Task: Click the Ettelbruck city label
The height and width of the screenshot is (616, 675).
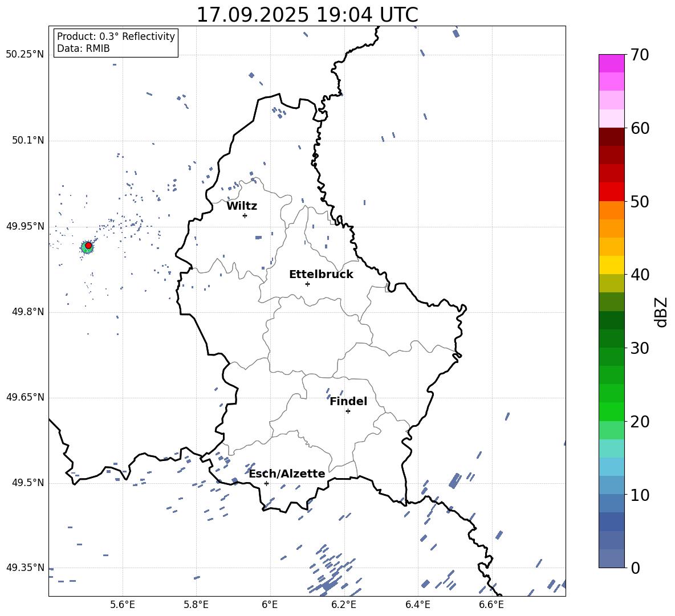Action: (x=321, y=275)
